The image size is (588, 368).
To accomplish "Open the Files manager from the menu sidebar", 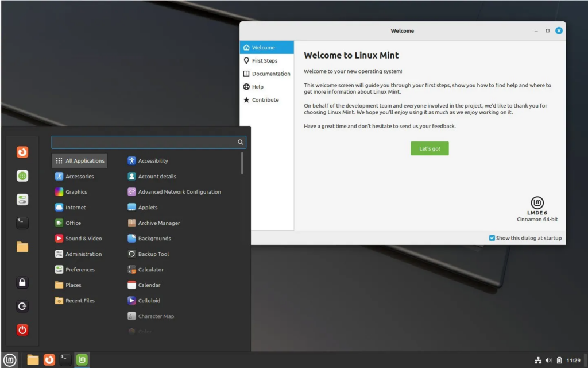I will point(22,246).
